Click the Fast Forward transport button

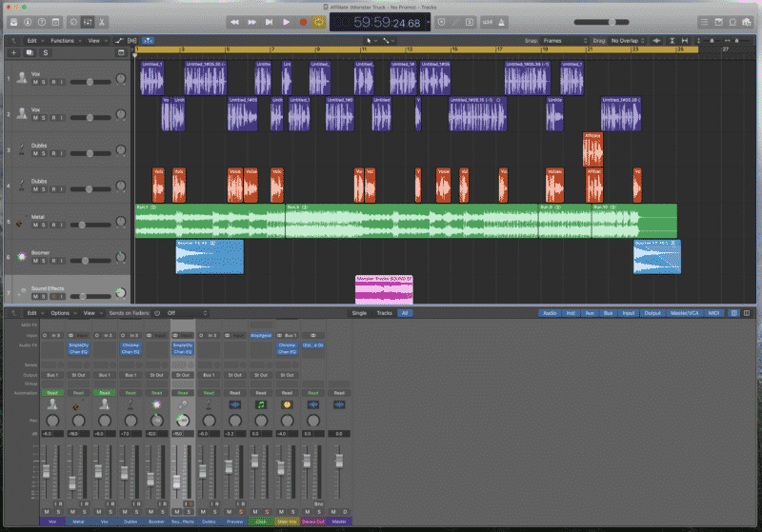tap(251, 22)
